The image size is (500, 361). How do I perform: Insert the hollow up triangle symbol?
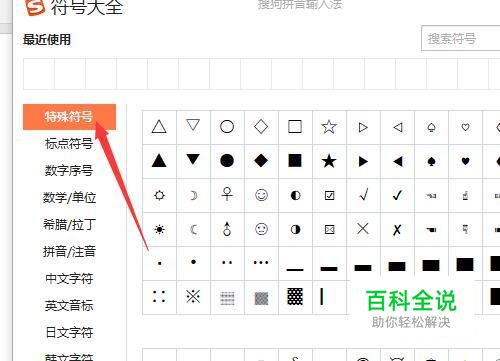point(159,127)
